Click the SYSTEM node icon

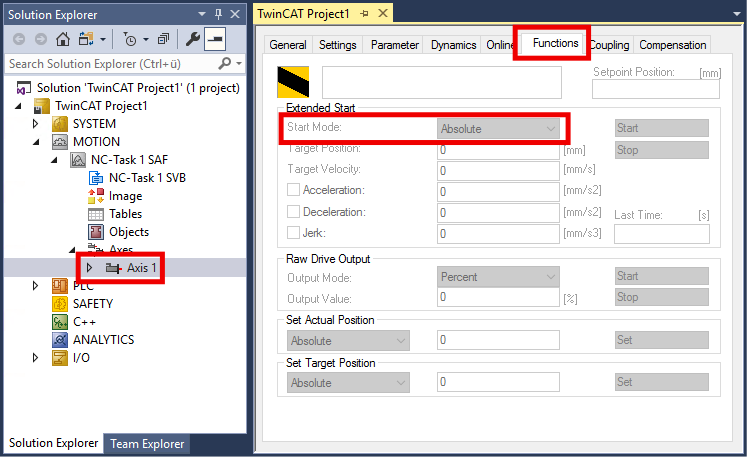coord(60,124)
